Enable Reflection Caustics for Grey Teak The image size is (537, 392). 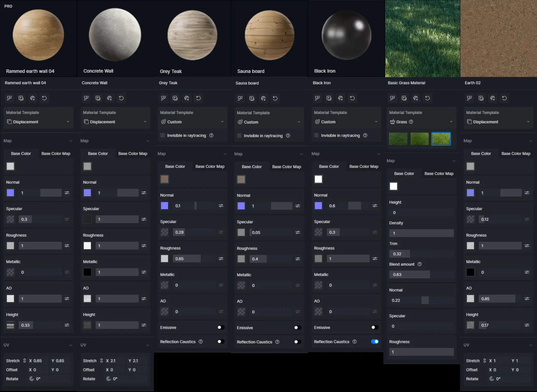tap(221, 342)
